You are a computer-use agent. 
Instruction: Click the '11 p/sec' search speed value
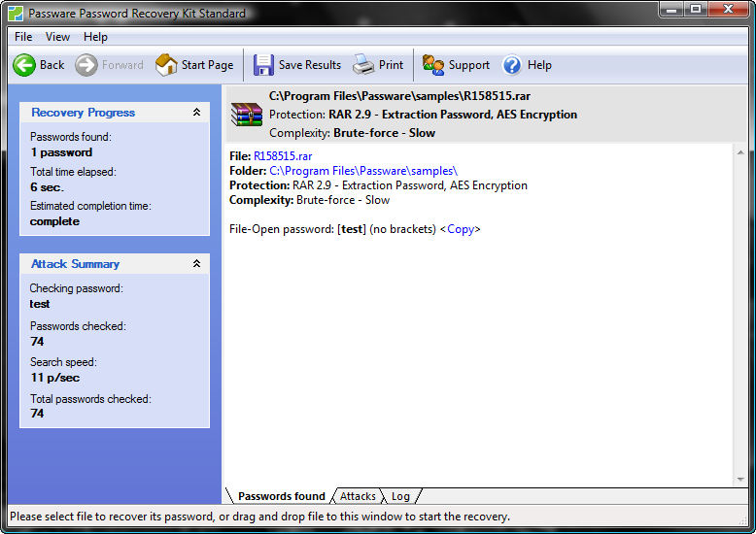click(55, 378)
